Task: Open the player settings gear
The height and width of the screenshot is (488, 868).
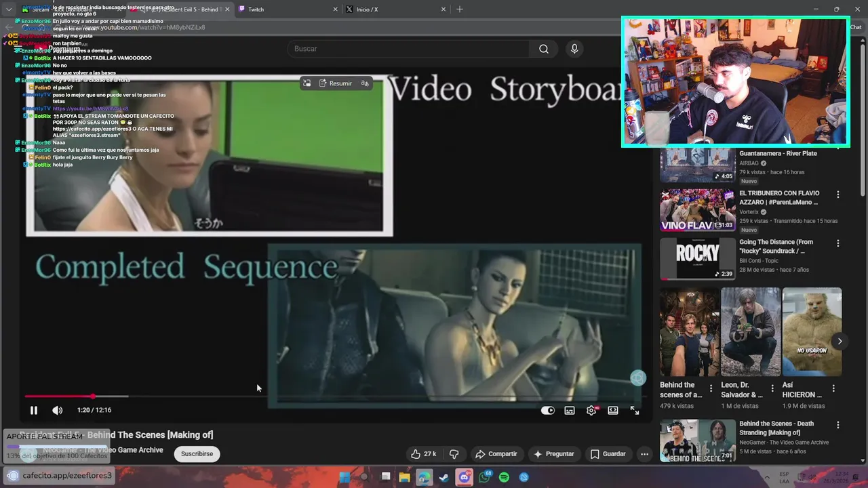Action: (x=591, y=410)
